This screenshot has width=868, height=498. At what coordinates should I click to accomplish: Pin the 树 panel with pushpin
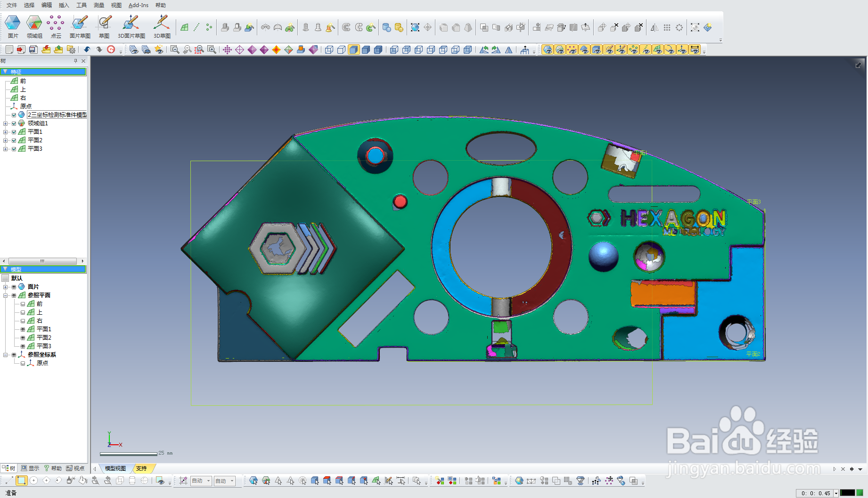pos(75,61)
